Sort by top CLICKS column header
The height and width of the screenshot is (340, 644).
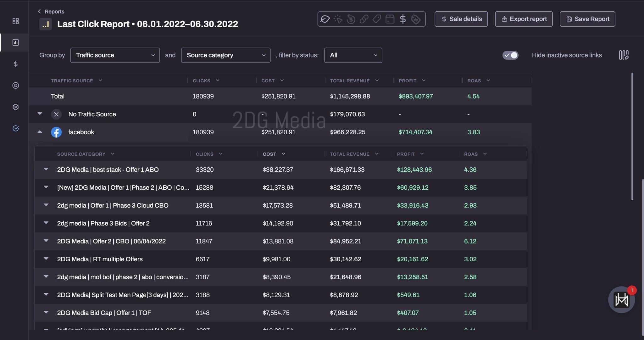(206, 81)
